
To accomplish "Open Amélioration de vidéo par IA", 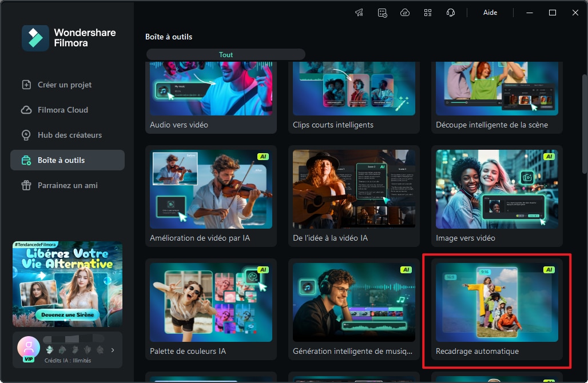I will (211, 196).
